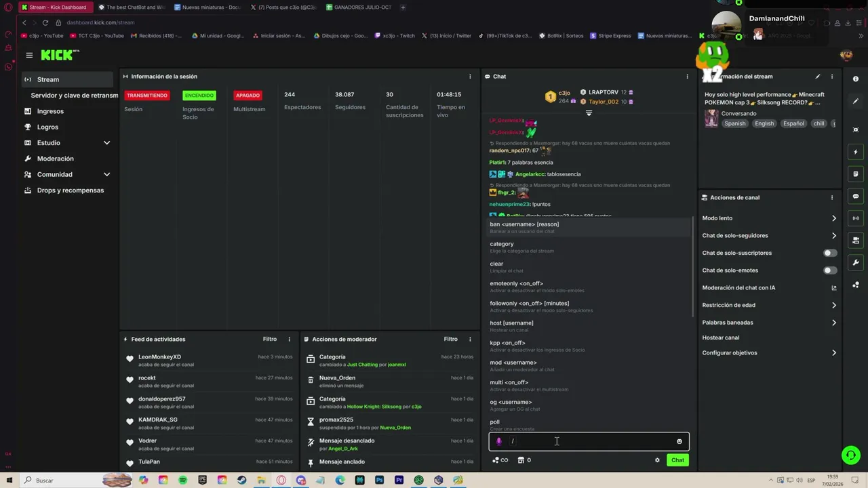Edit stream information with pencil icon

pyautogui.click(x=818, y=77)
